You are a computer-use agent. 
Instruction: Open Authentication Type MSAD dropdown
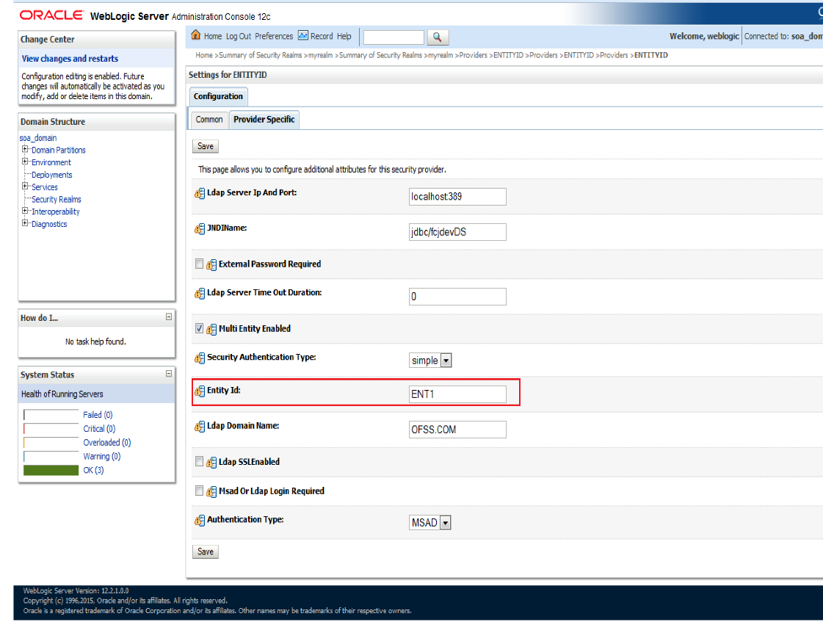pos(430,523)
